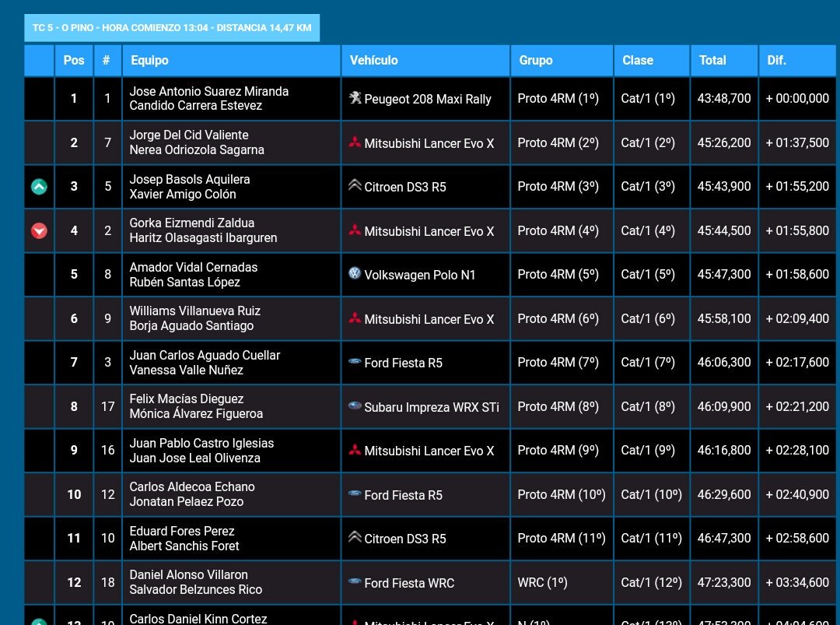Click driver Juan Carlos Aguado Cuellar
The width and height of the screenshot is (840, 625).
point(205,356)
